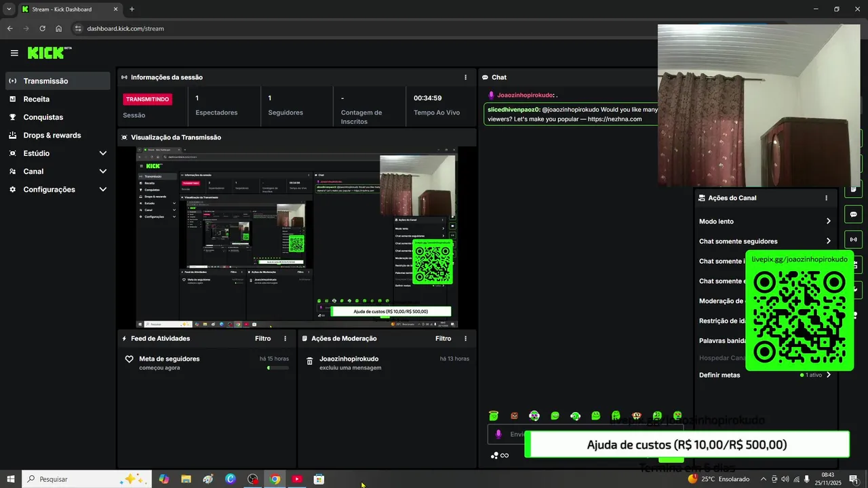868x488 pixels.
Task: Open the Modo lento setting
Action: tap(765, 221)
